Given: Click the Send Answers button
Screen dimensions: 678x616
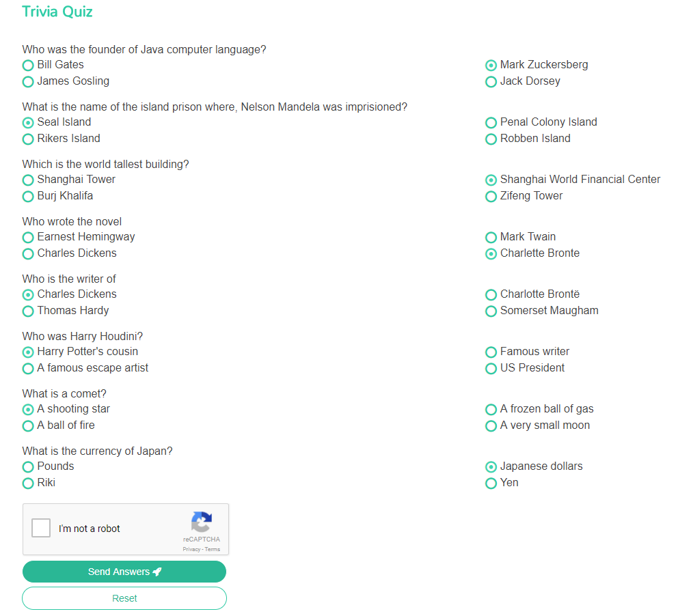Looking at the screenshot, I should [x=124, y=572].
